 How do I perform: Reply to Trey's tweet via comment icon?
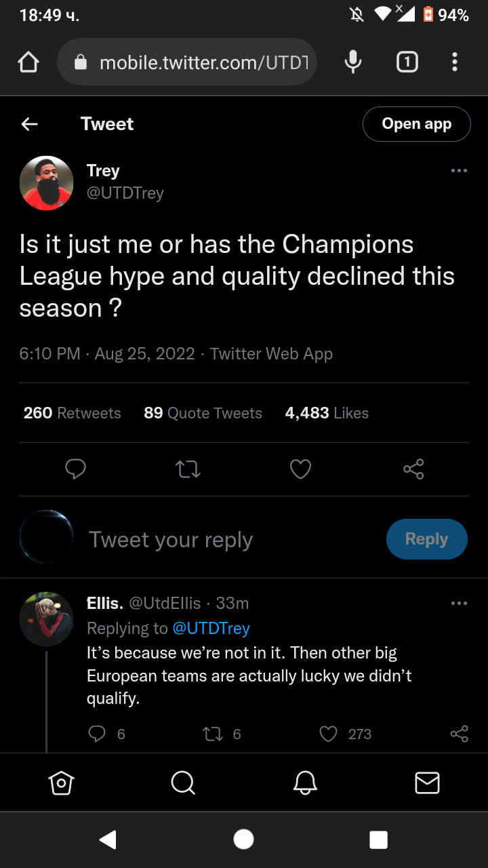[75, 469]
